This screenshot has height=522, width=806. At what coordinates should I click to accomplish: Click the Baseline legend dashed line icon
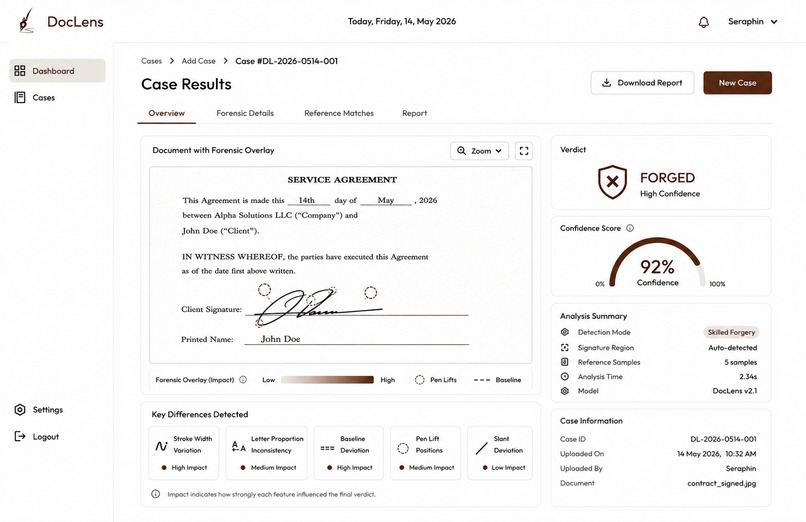coord(482,380)
